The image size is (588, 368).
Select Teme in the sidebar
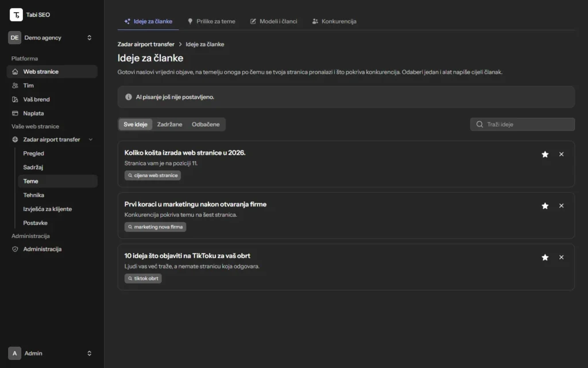click(x=57, y=181)
